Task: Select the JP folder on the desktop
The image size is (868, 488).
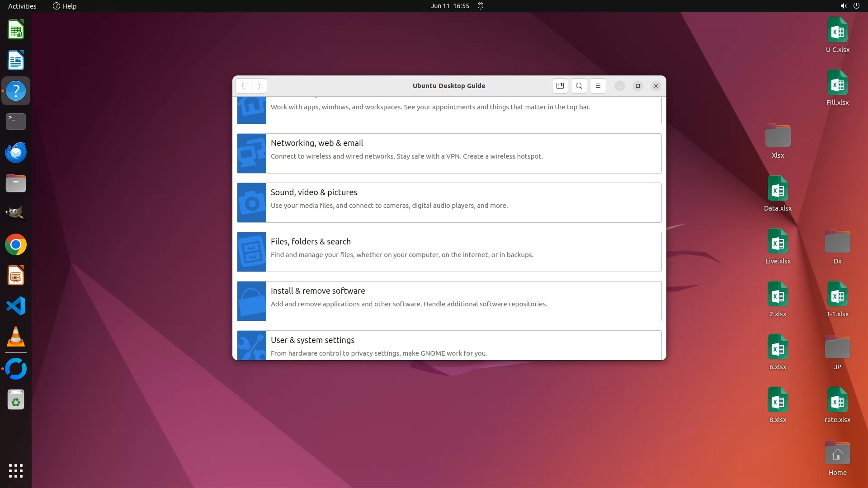Action: (838, 352)
